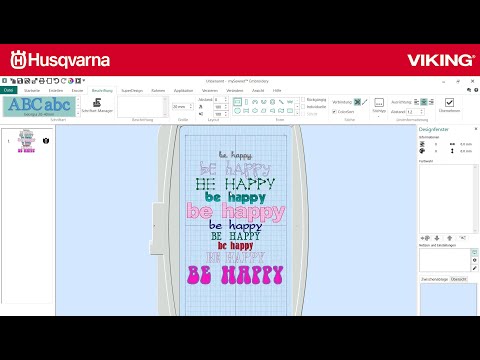The height and width of the screenshot is (360, 480).
Task: Adjust the line Abstand 1.2 spinner
Action: 422,112
